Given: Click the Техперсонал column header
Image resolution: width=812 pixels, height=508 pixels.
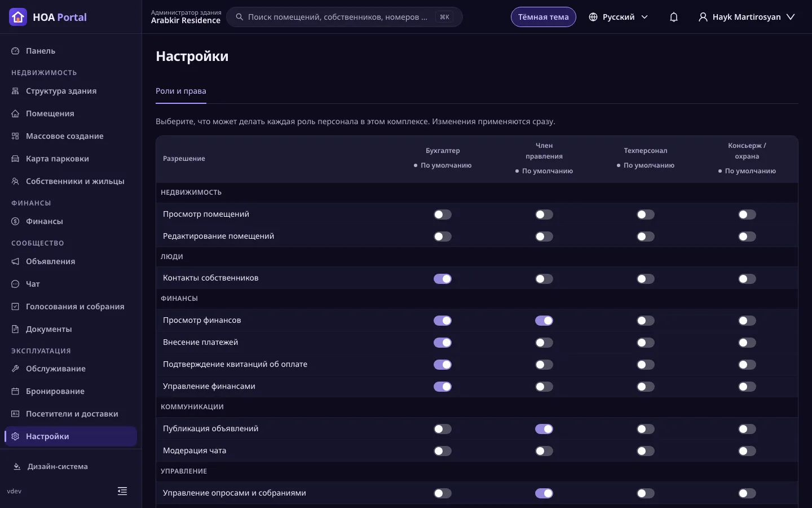Looking at the screenshot, I should click(646, 151).
